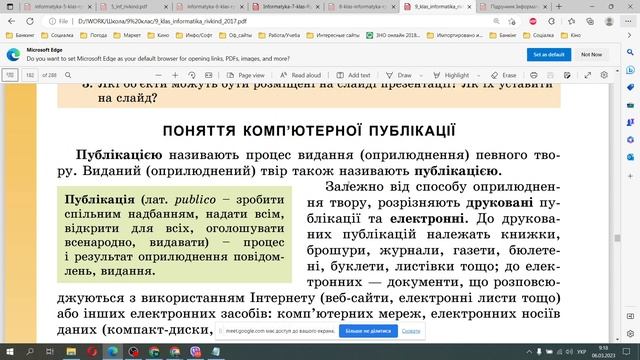640x360 pixels.
Task: Zoom out the PDF page
Action: [x=158, y=76]
